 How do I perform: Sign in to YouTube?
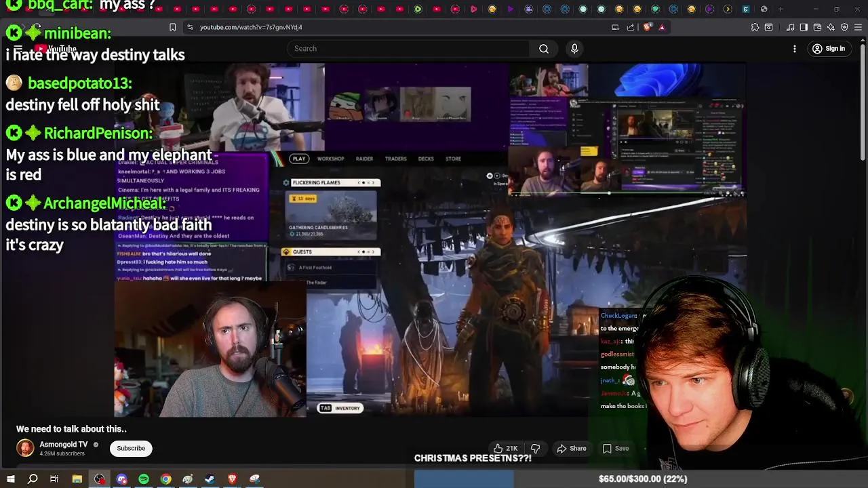point(829,49)
